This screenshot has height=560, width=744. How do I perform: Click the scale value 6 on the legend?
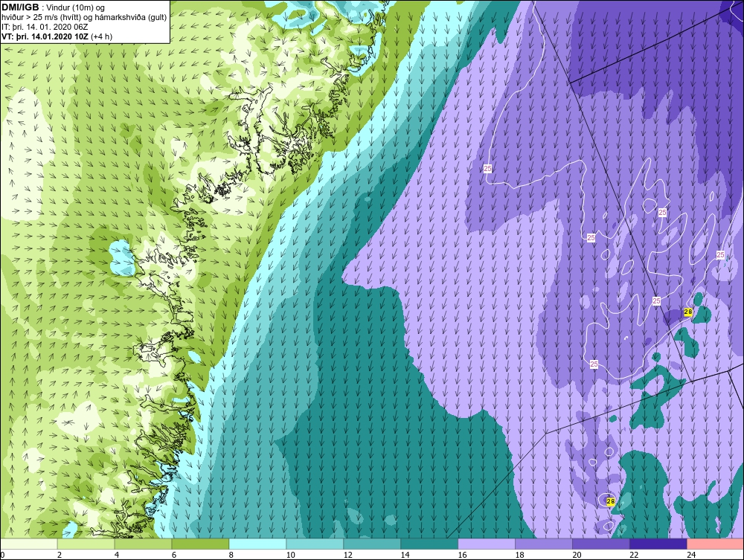173,555
